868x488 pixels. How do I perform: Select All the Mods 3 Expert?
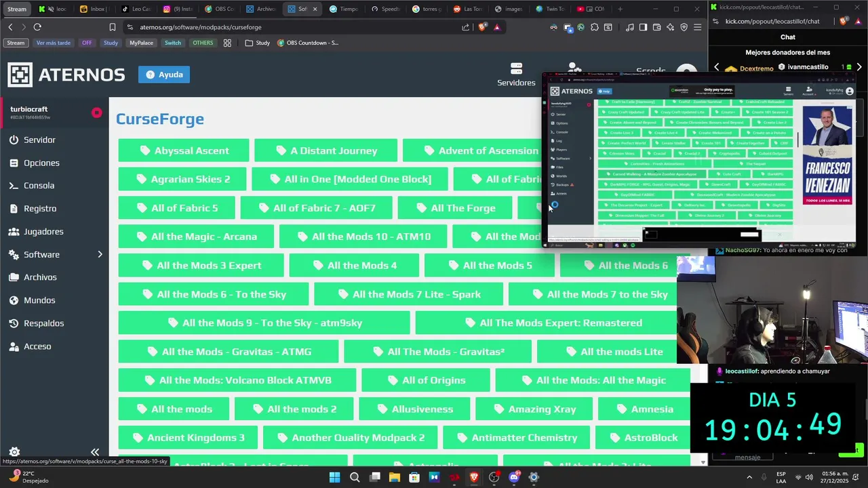201,265
